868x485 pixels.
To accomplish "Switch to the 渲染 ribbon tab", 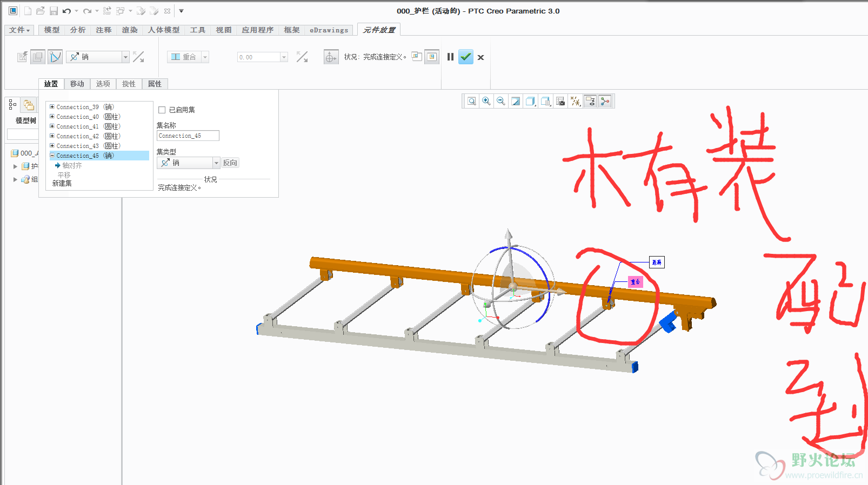I will [x=130, y=30].
